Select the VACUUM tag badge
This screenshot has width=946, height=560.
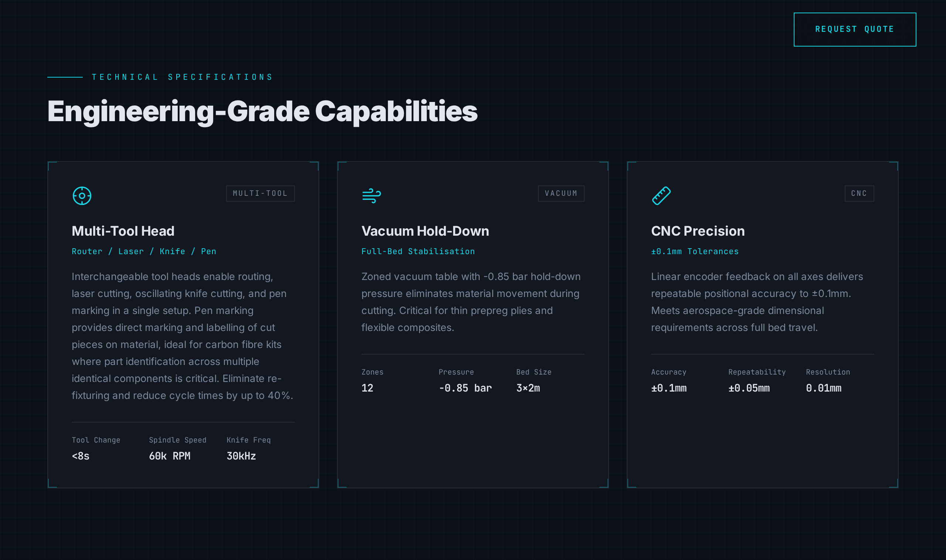(x=561, y=194)
